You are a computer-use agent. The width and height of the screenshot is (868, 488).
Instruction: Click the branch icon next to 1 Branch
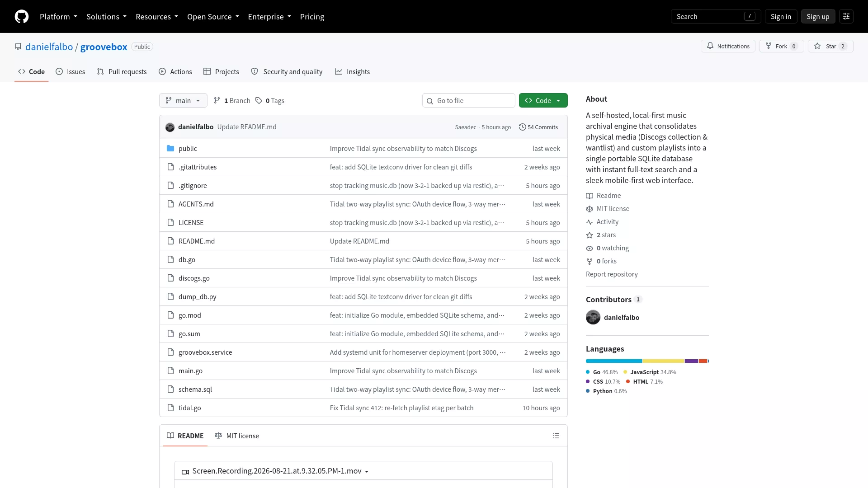[217, 101]
